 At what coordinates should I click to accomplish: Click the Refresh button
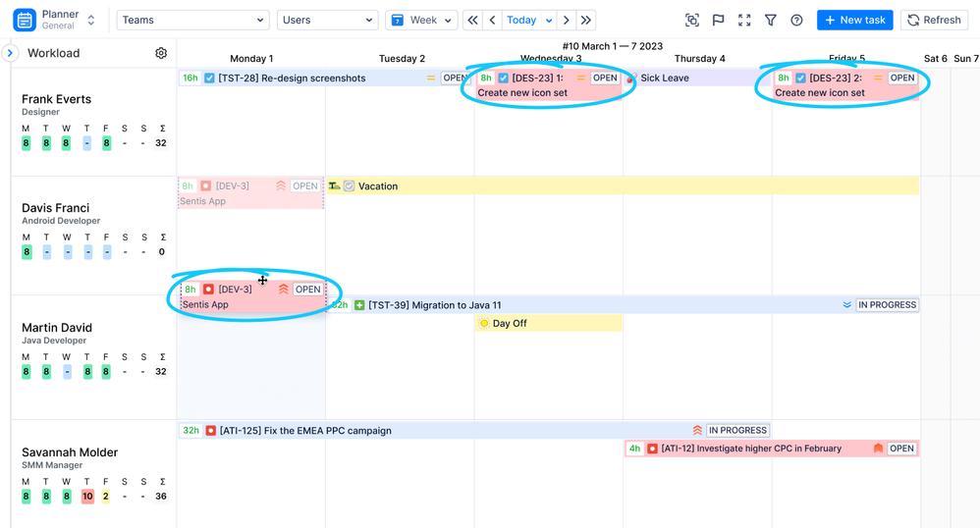(935, 20)
